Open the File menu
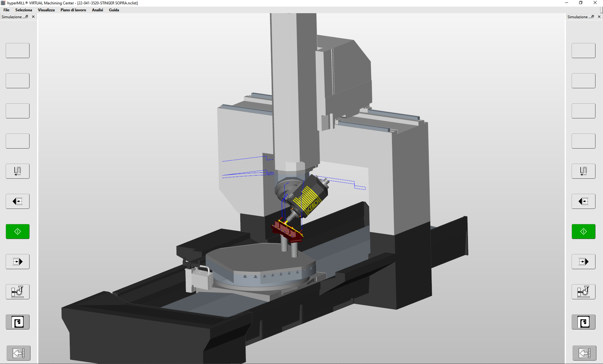 [x=6, y=10]
